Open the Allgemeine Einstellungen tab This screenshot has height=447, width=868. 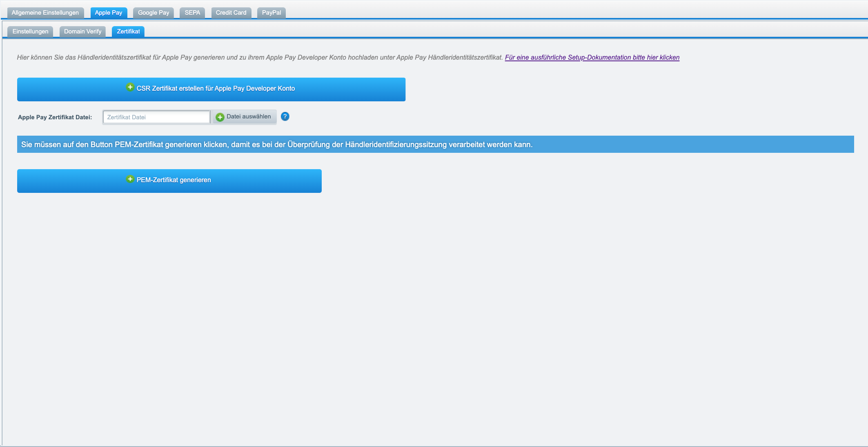pyautogui.click(x=45, y=13)
